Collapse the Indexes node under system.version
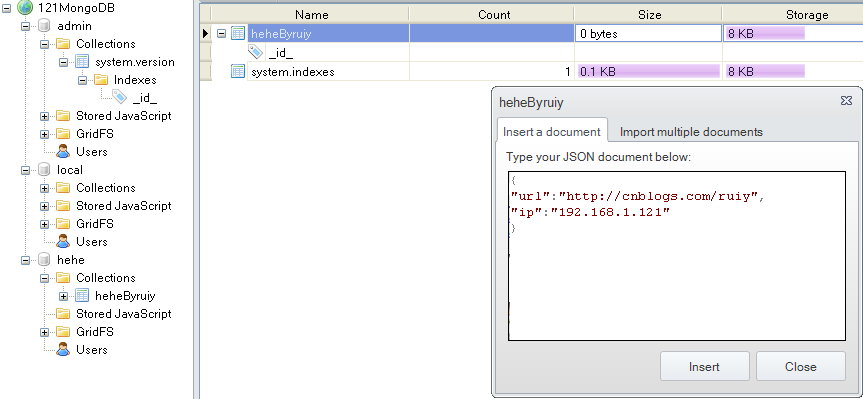 (x=82, y=80)
